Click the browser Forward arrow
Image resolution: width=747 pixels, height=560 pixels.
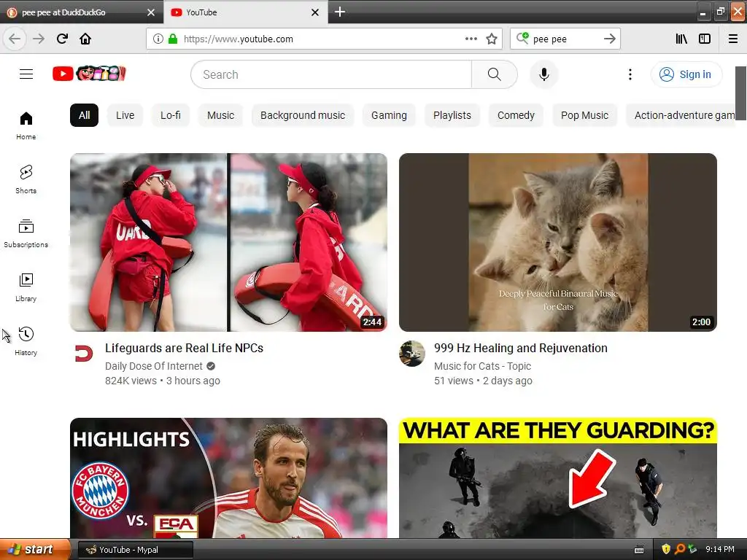(39, 39)
